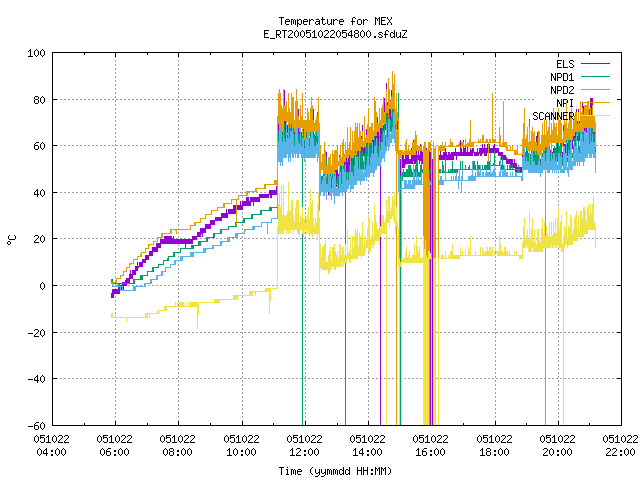Click the SCANNER legend label
The image size is (640, 480).
point(553,116)
